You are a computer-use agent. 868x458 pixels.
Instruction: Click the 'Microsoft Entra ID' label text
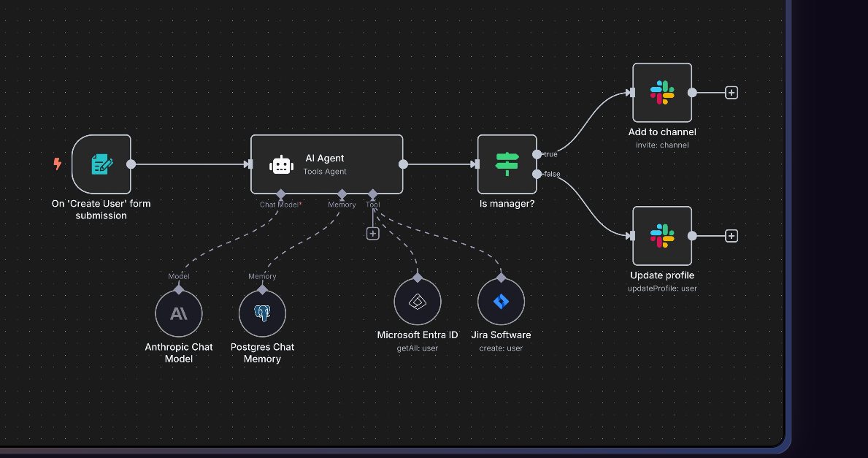coord(418,335)
